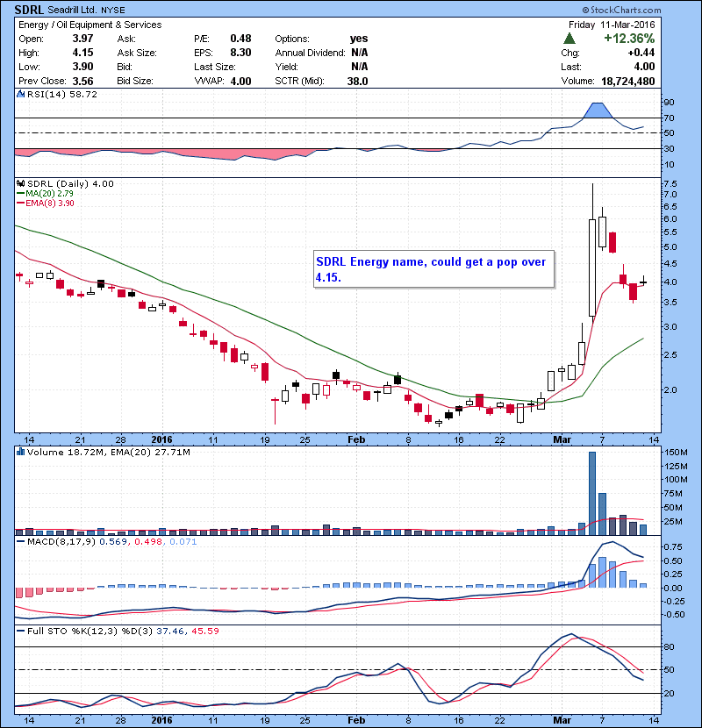Click the 150M volume axis label
The image size is (702, 728).
(x=676, y=453)
